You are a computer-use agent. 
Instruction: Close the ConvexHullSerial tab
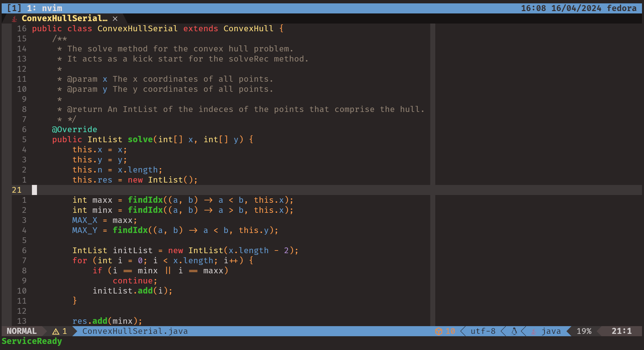coord(115,19)
